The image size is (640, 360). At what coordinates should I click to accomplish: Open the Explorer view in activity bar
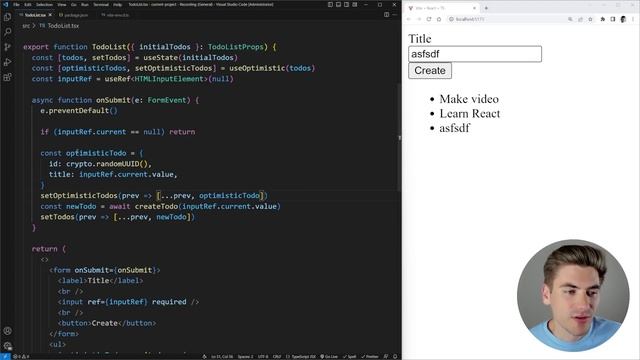click(x=7, y=17)
